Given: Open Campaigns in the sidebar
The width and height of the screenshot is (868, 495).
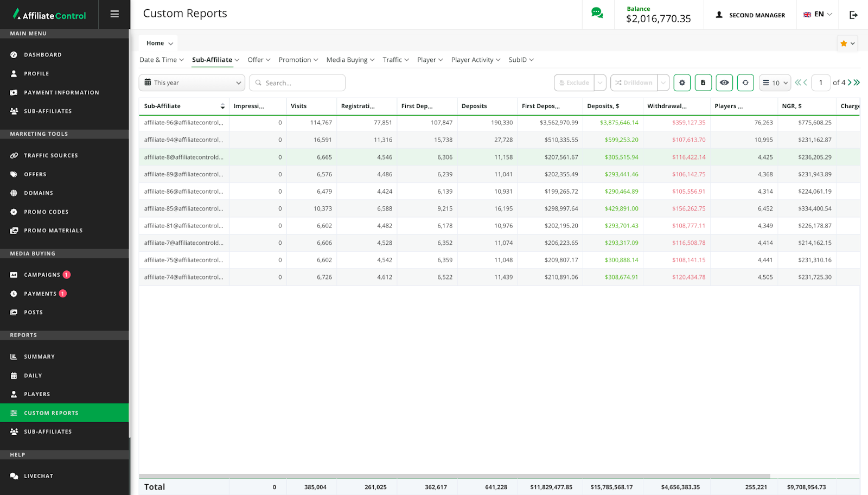Looking at the screenshot, I should click(x=42, y=275).
